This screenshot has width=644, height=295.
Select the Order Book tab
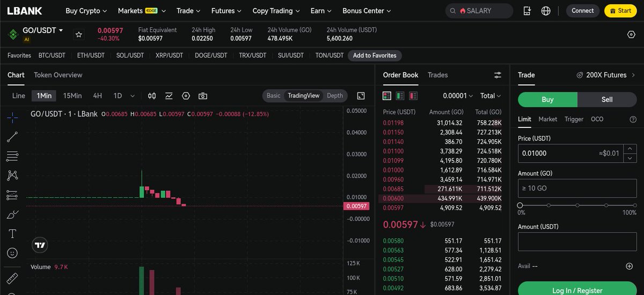[x=400, y=75]
